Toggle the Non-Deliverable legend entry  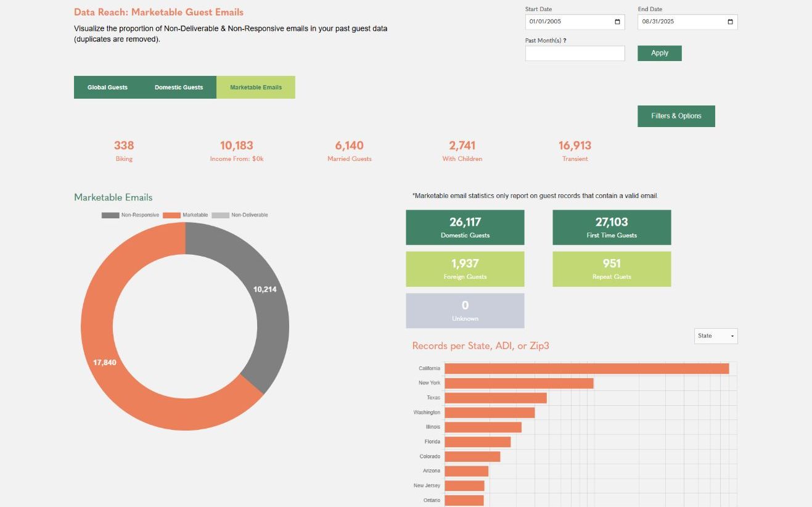point(240,215)
